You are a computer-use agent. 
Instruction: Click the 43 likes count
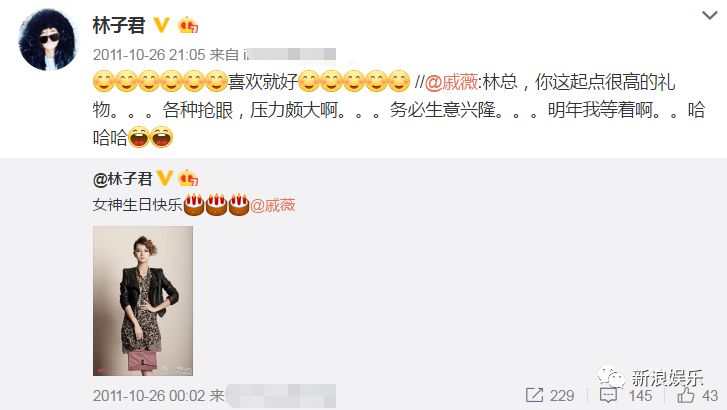click(x=710, y=396)
